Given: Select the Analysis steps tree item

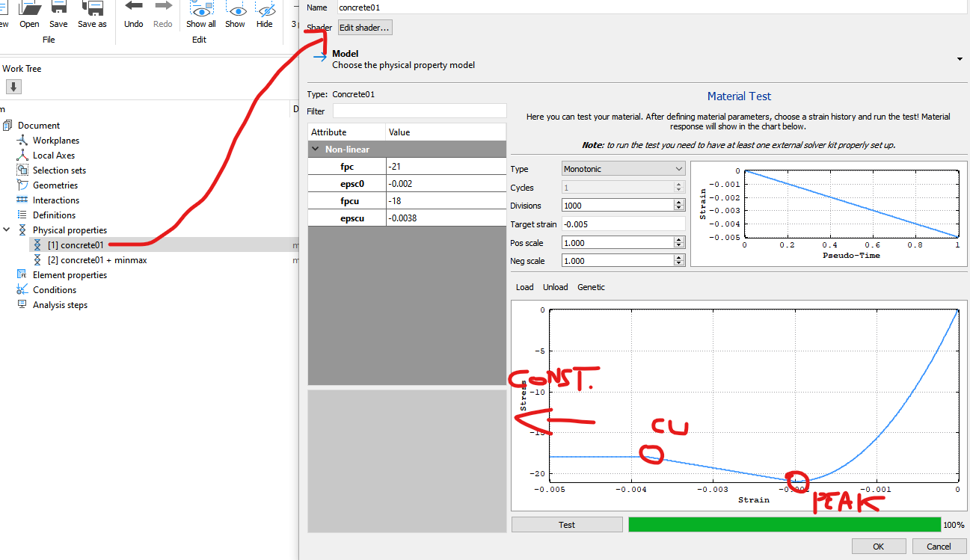Looking at the screenshot, I should 60,305.
